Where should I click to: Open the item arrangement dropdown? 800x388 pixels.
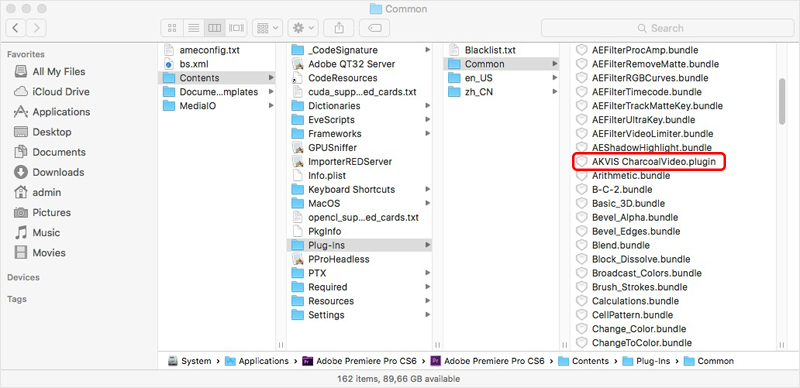(x=268, y=28)
